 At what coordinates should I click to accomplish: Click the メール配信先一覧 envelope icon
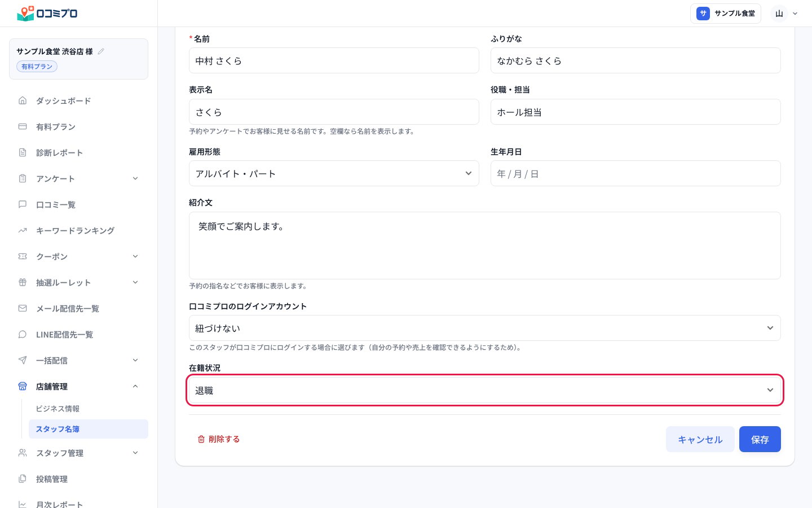coord(23,308)
